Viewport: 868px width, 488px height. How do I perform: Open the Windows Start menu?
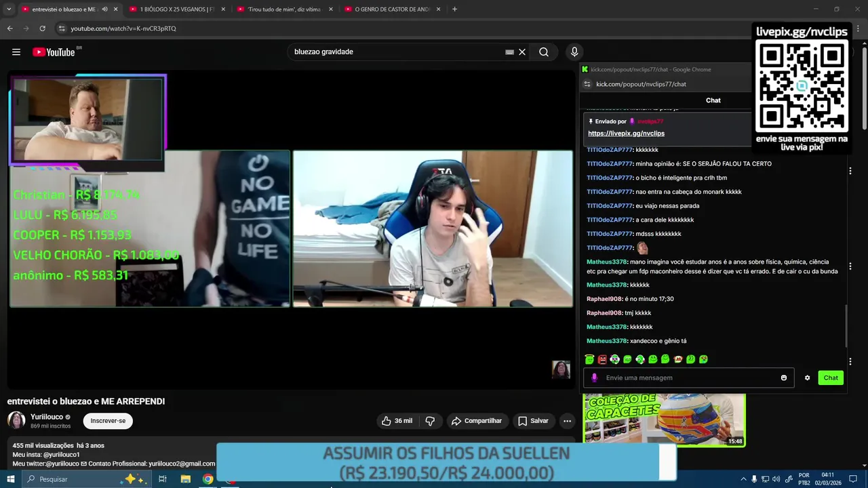(11, 479)
